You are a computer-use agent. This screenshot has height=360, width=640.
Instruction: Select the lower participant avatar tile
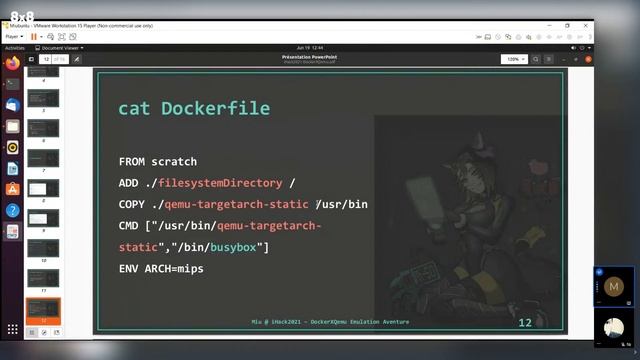point(613,328)
